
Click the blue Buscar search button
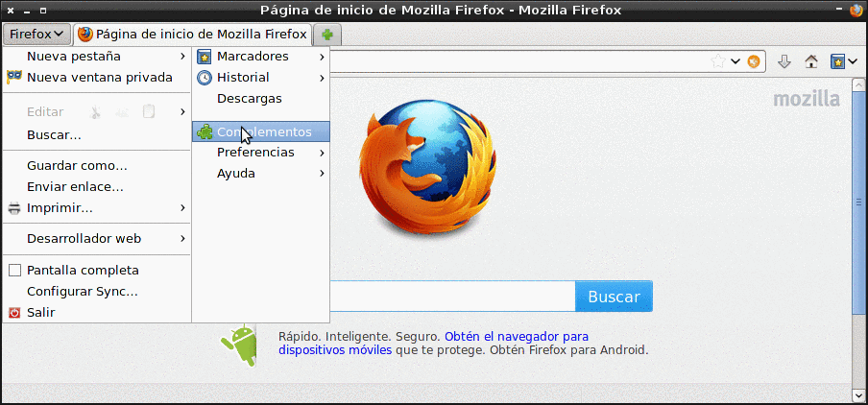tap(614, 297)
